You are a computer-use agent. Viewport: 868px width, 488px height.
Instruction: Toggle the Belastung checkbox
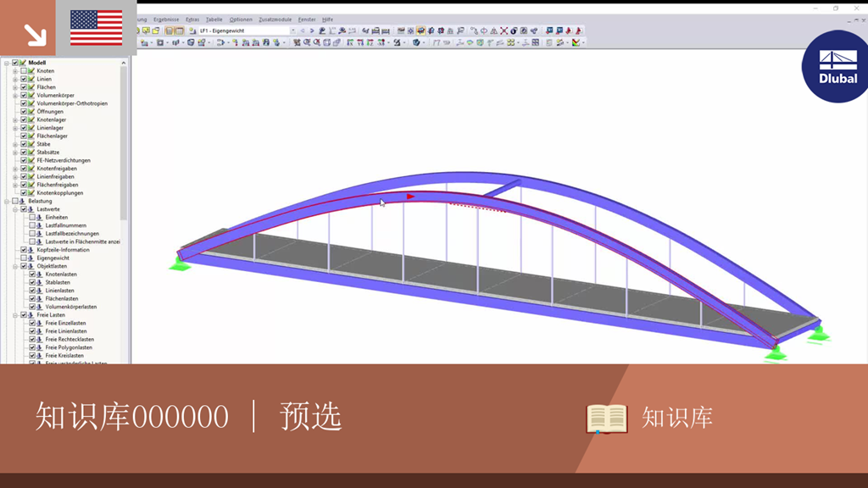(15, 202)
